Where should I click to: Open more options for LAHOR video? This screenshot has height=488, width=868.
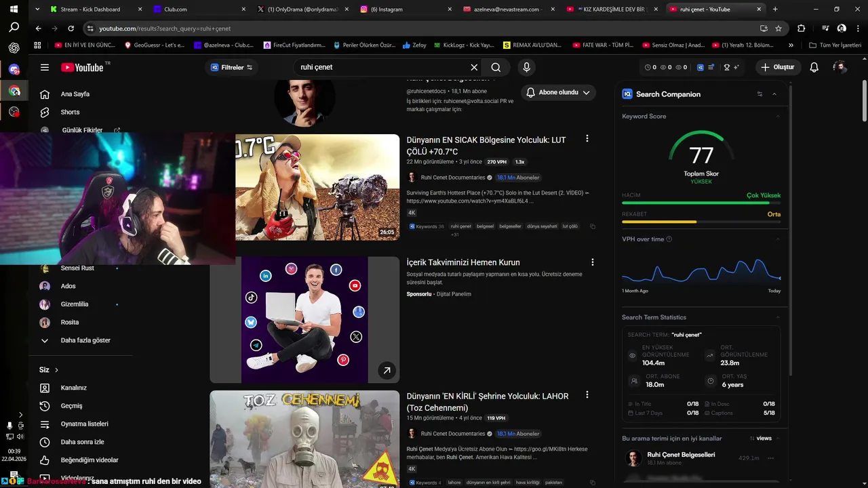[587, 394]
